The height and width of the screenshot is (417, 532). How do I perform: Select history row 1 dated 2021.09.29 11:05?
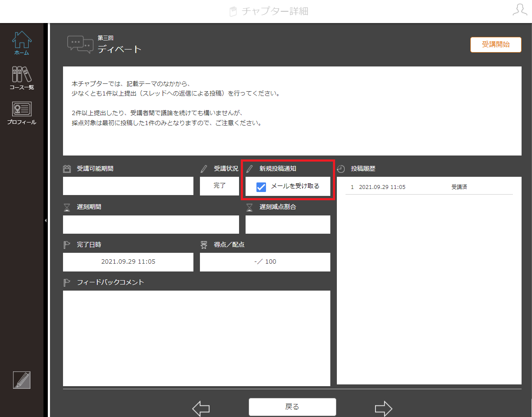(429, 187)
